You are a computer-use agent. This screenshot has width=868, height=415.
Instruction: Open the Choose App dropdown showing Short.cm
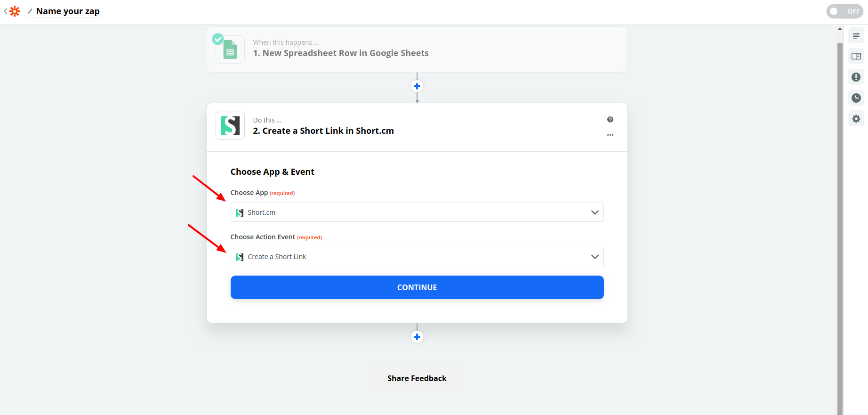click(417, 212)
